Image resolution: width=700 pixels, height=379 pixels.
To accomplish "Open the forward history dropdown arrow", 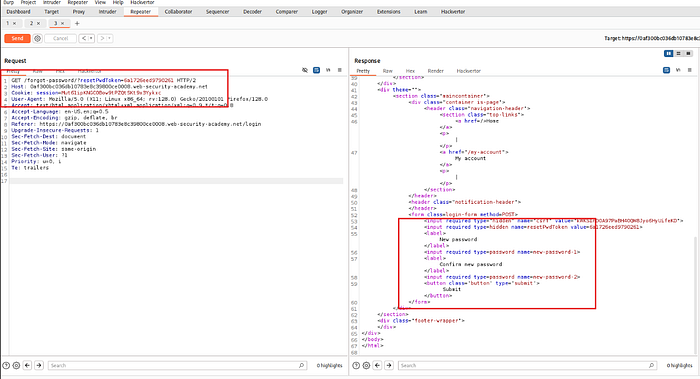I will [110, 38].
